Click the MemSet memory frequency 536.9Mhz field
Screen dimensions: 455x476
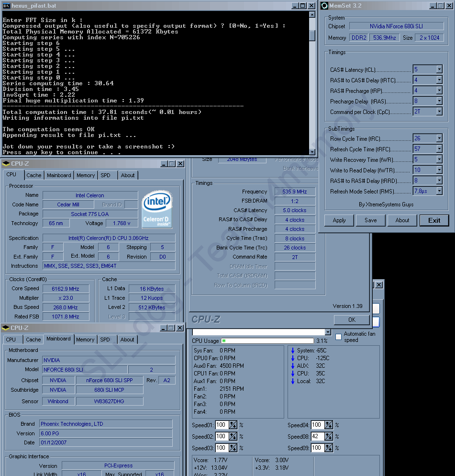384,38
